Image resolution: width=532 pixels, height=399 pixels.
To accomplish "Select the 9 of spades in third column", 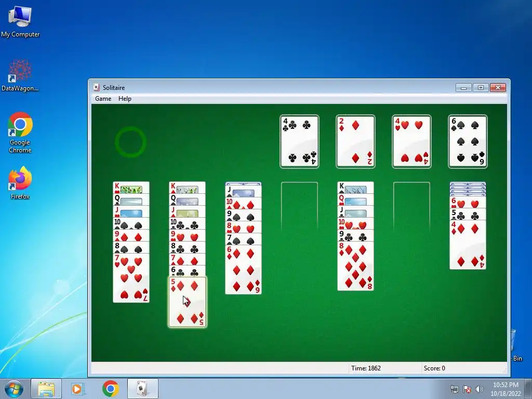I will [243, 215].
